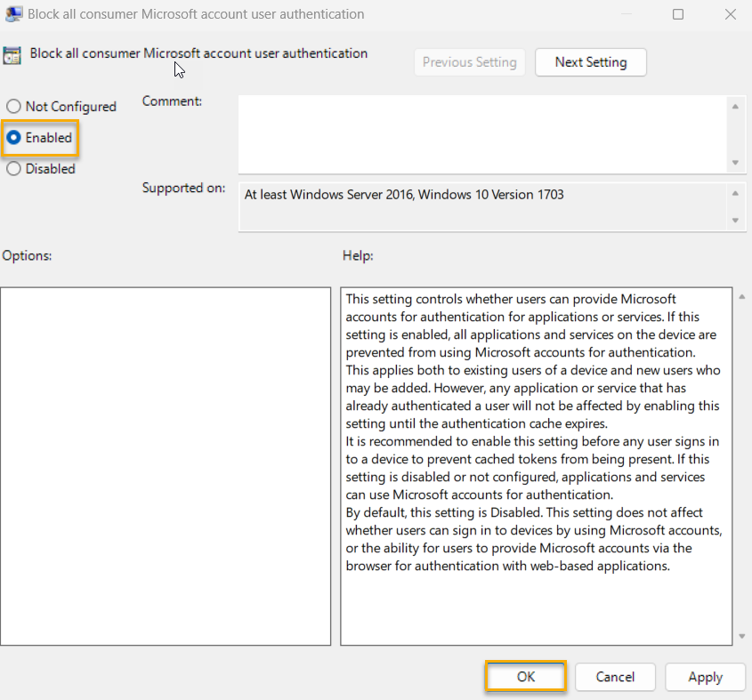Select the Enabled radio button
The height and width of the screenshot is (700, 752).
point(13,137)
